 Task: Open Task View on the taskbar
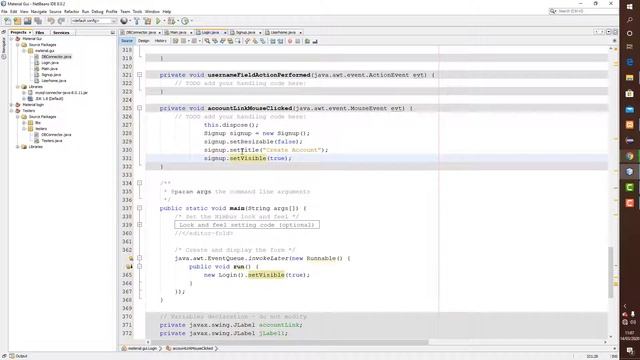coord(629,47)
